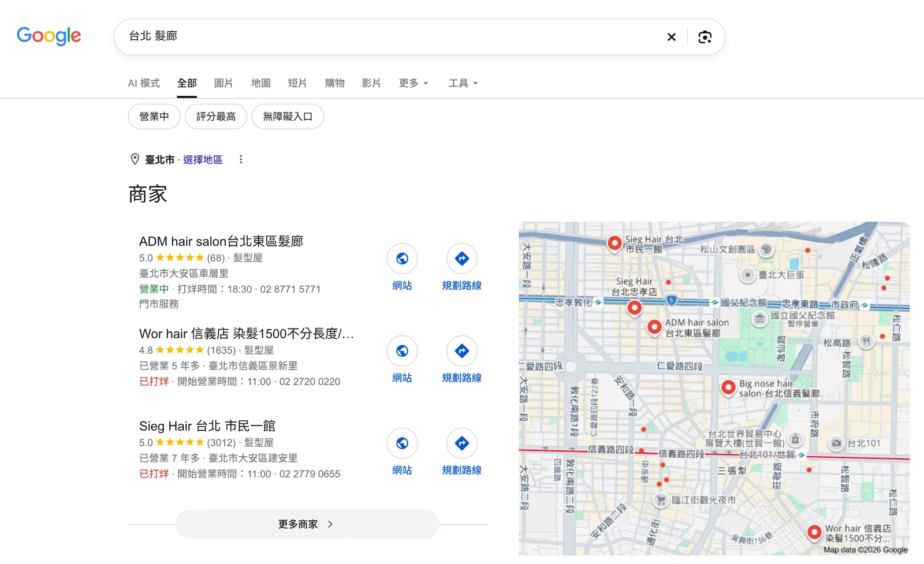Open Sieg Hair 台北 市民一館 listing title
Viewport: 924px width, 564px height.
(x=207, y=426)
